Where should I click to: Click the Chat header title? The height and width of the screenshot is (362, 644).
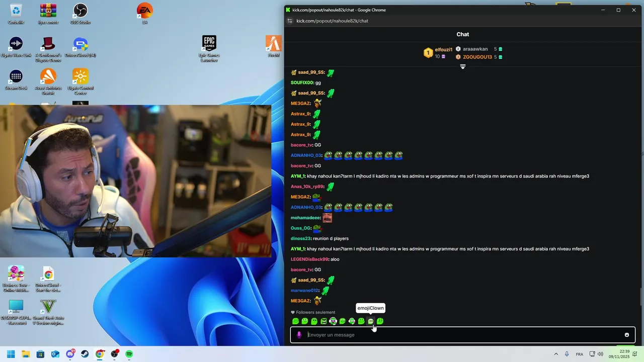(463, 34)
